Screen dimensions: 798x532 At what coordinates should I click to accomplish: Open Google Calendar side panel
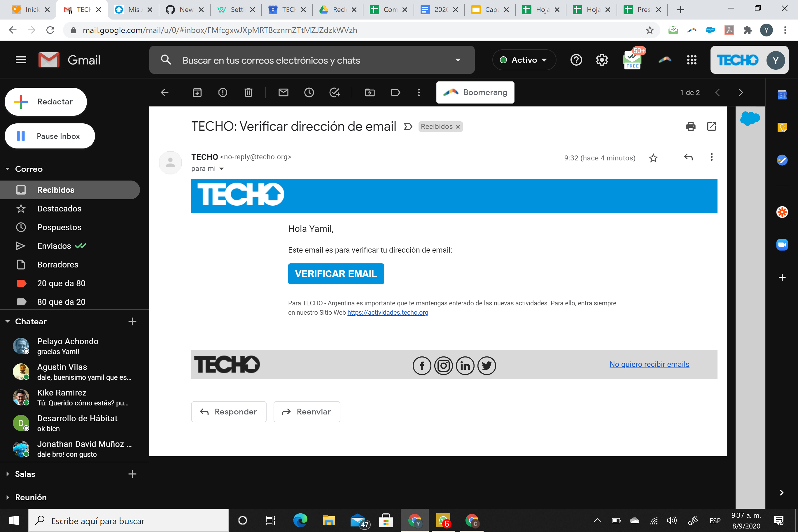tap(782, 95)
